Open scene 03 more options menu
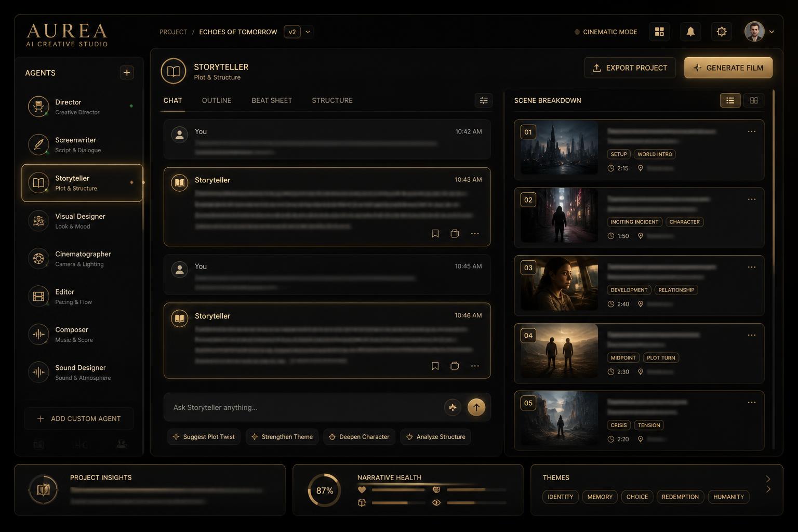 coord(752,267)
